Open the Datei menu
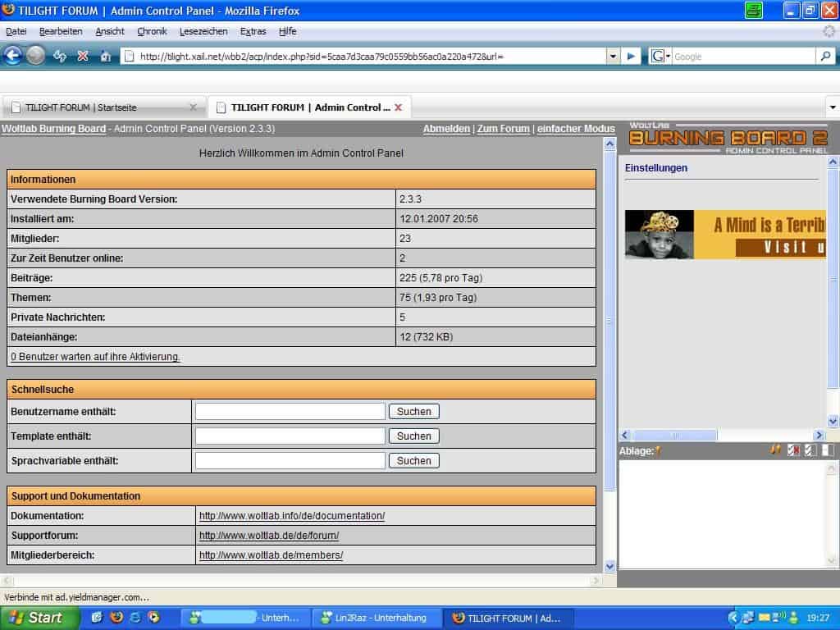Viewport: 840px width, 630px height. (x=16, y=32)
